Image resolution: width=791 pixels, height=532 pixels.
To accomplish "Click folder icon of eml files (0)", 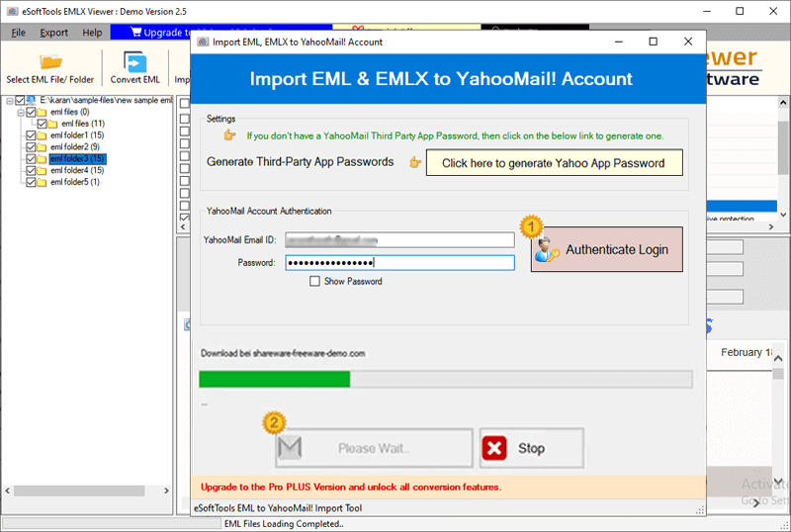I will pos(42,112).
